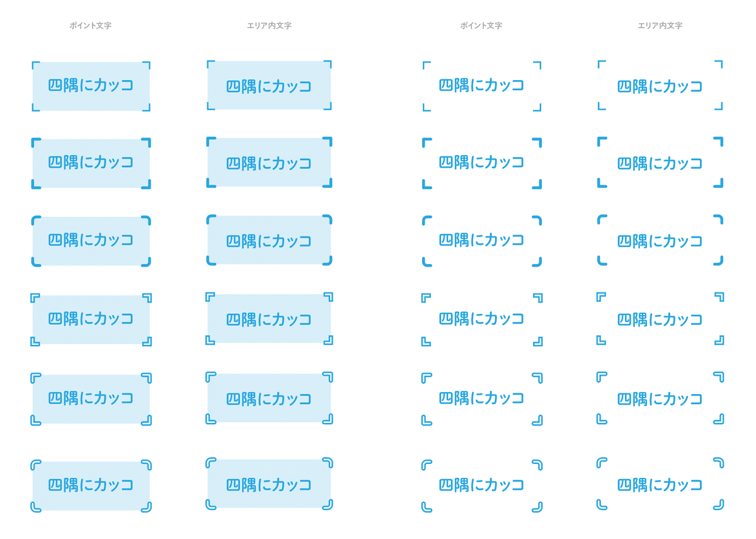
Task: Select thick square-bracket unfilled sample under right ポイント文字
Action: coord(481,163)
